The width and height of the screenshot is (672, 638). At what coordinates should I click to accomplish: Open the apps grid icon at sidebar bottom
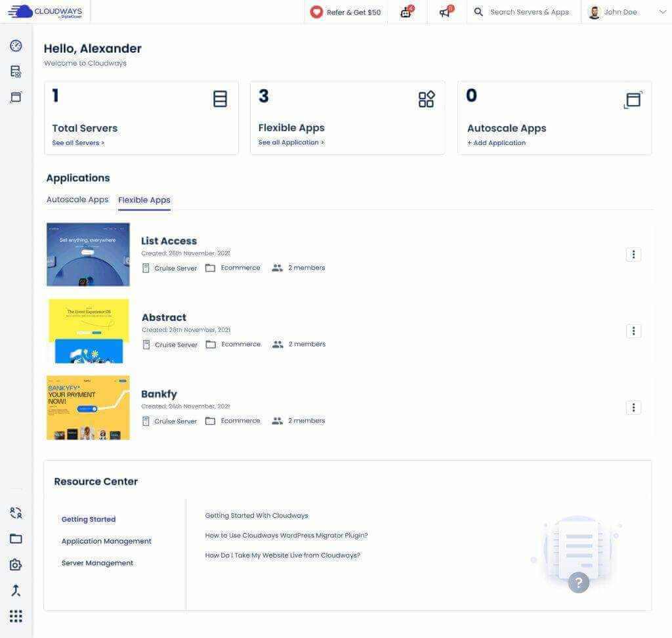pyautogui.click(x=16, y=616)
